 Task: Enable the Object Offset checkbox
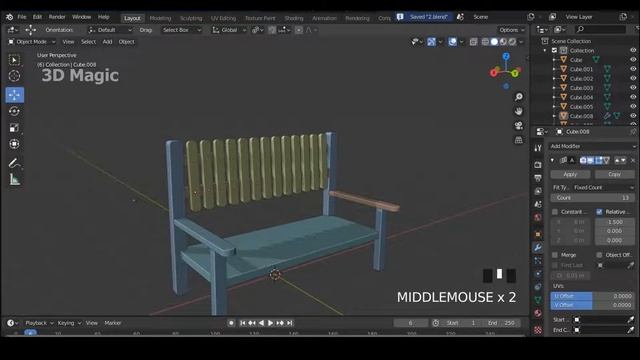point(599,255)
